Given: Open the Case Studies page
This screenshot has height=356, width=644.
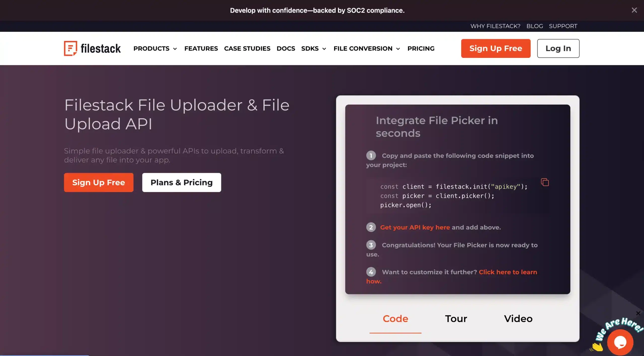Looking at the screenshot, I should tap(247, 48).
